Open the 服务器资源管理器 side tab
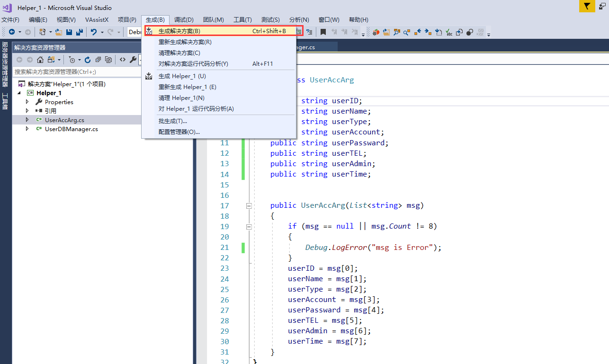 [5, 64]
